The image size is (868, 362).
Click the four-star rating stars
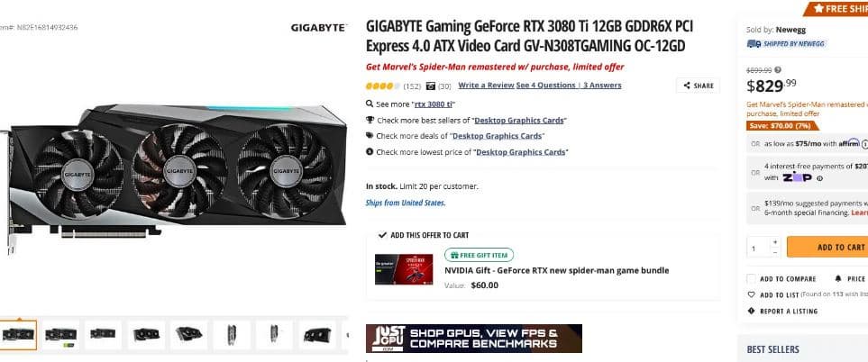pos(382,86)
